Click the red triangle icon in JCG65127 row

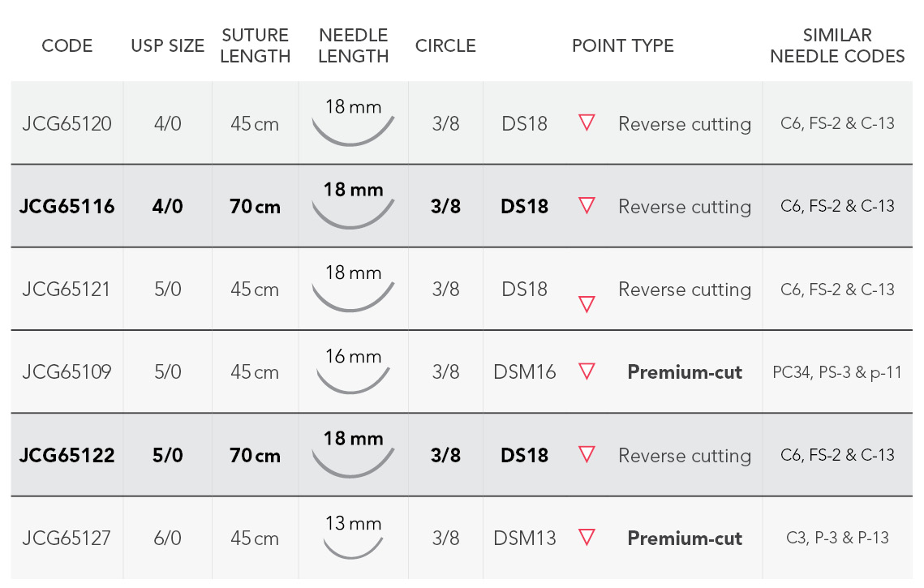(587, 538)
